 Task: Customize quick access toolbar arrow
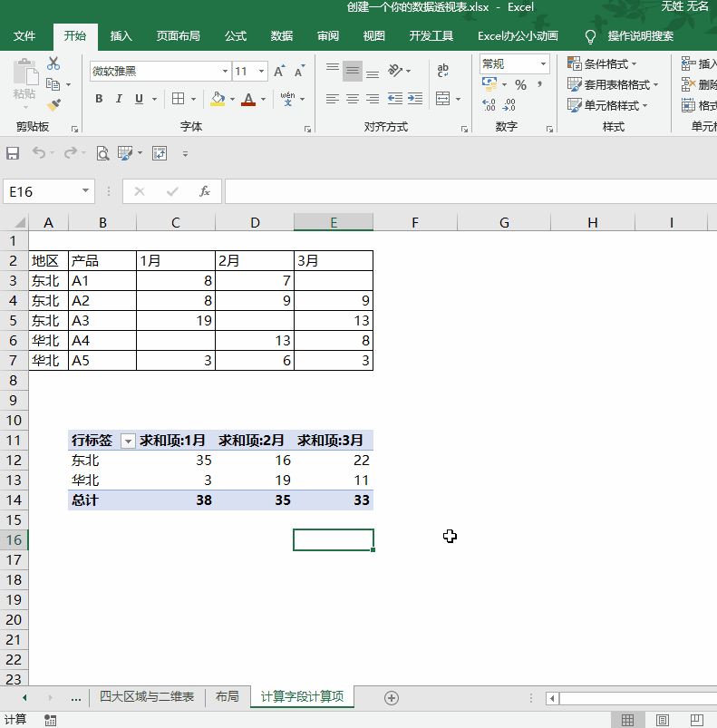185,154
